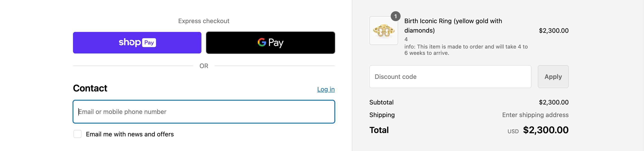
Task: Click the Google G logo
Action: click(262, 42)
